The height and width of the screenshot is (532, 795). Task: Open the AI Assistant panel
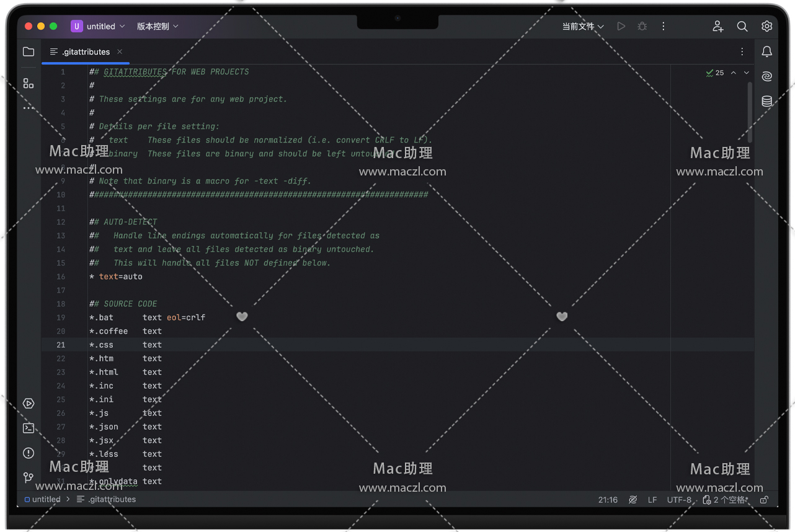point(767,76)
